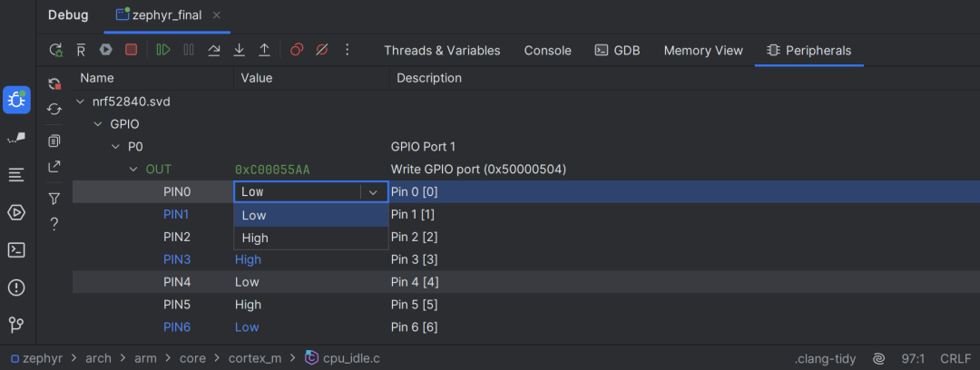Viewport: 980px width, 370px height.
Task: Open the Structure lines icon in the sidebar
Action: pyautogui.click(x=16, y=176)
